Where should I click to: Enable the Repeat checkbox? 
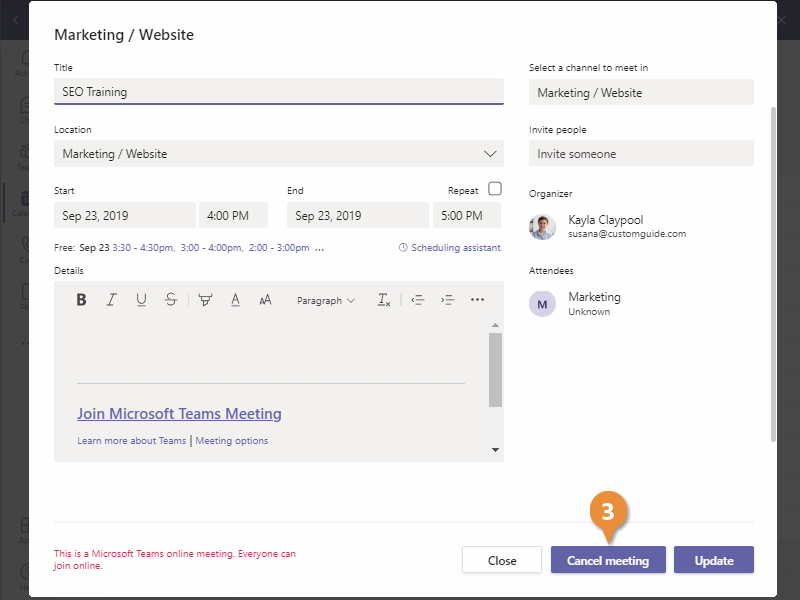[495, 189]
